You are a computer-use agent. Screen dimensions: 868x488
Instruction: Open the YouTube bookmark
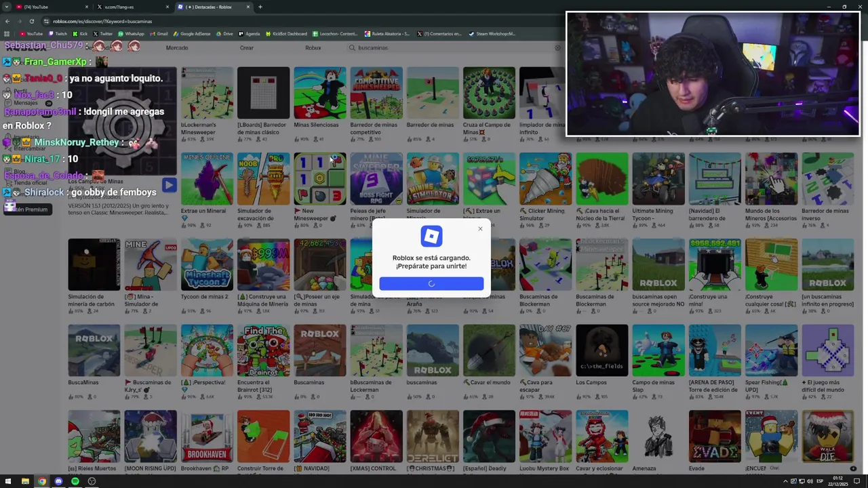[31, 33]
